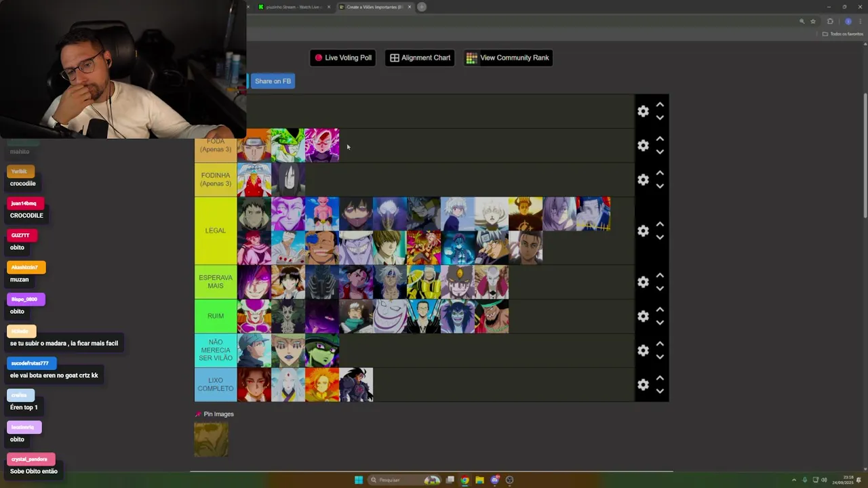The height and width of the screenshot is (488, 868).
Task: Open the Todos os favoritos folder
Action: [843, 34]
